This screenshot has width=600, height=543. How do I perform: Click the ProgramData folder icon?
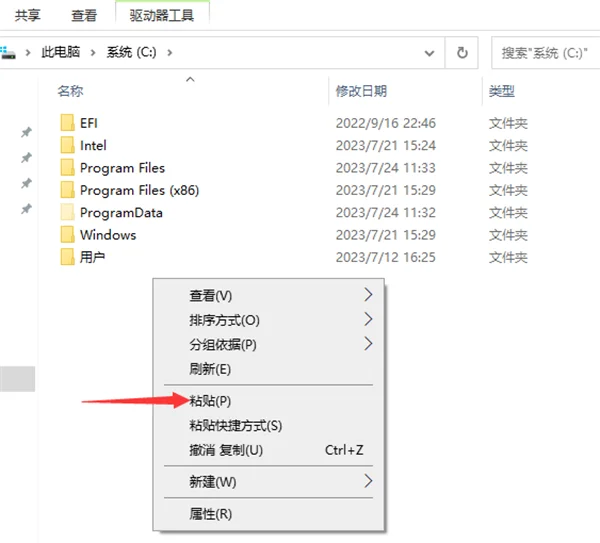pyautogui.click(x=67, y=212)
